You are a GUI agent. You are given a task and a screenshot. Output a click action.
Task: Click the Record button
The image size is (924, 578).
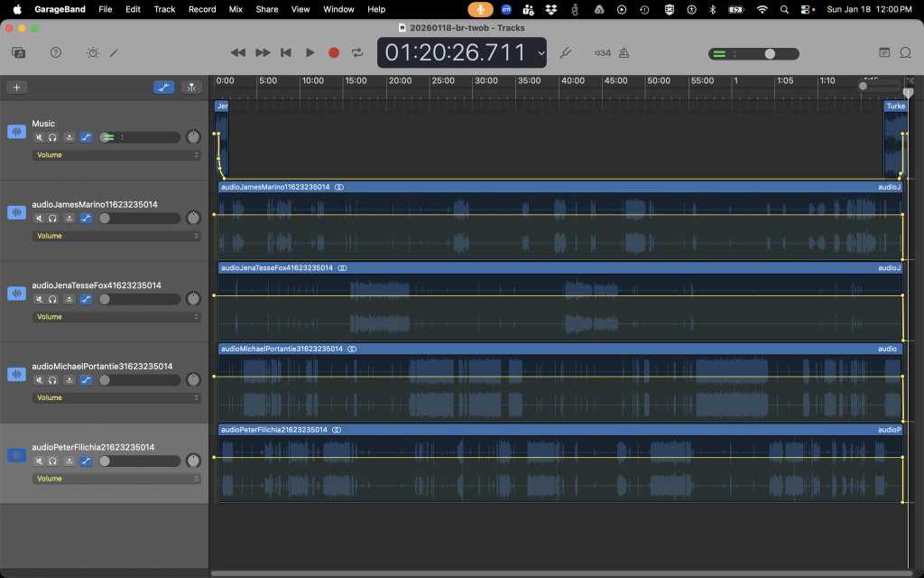(x=334, y=52)
